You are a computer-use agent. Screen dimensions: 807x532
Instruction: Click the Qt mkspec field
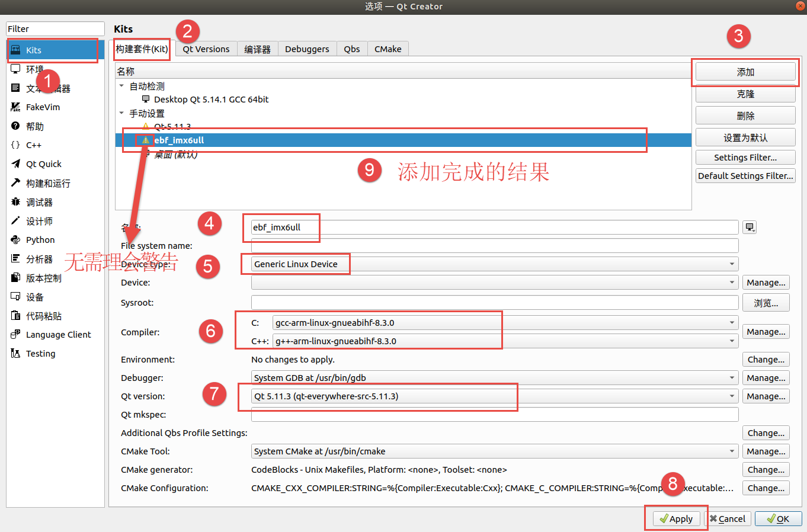495,415
